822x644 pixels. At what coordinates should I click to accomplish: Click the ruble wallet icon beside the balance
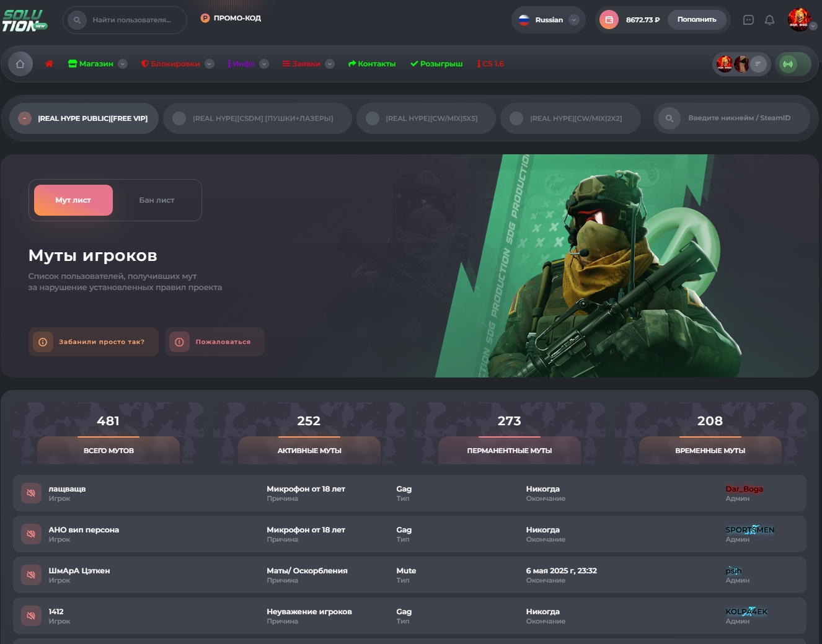click(608, 19)
